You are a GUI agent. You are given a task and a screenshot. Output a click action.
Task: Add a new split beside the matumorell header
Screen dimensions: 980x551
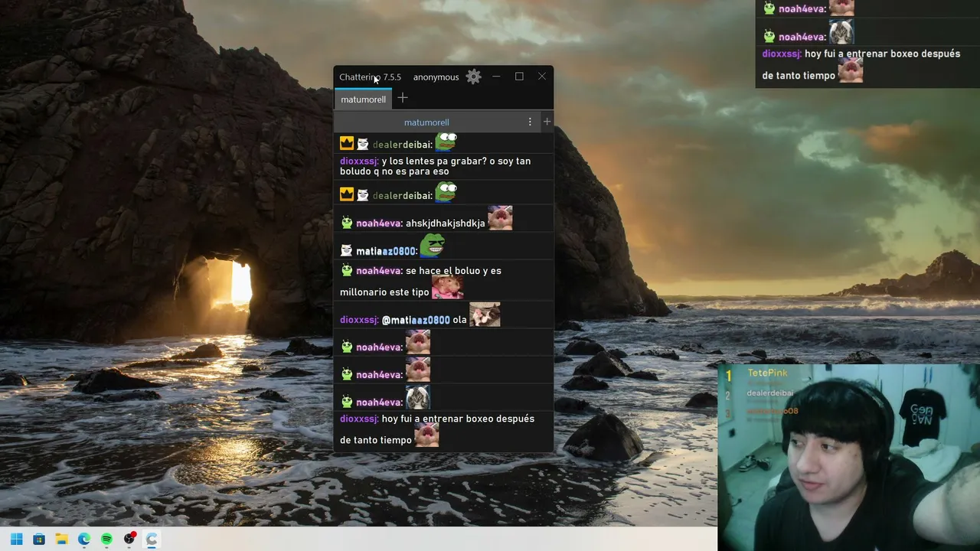tap(547, 122)
